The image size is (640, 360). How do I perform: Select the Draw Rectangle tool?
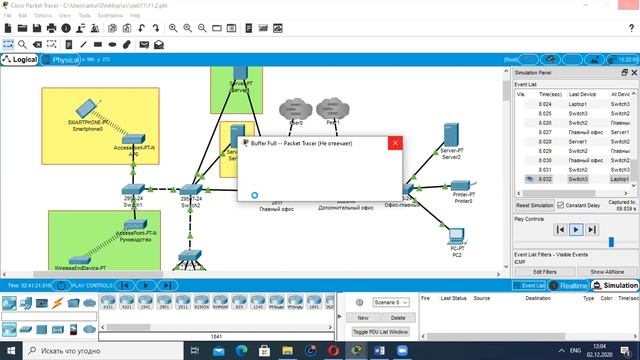(98, 44)
